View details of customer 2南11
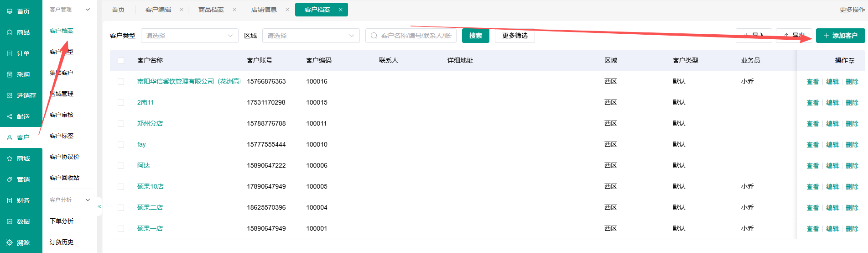 coord(813,103)
